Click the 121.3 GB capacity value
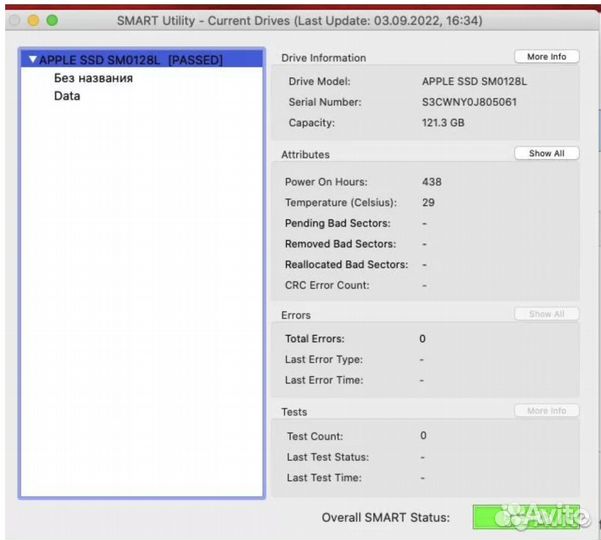 coord(445,123)
